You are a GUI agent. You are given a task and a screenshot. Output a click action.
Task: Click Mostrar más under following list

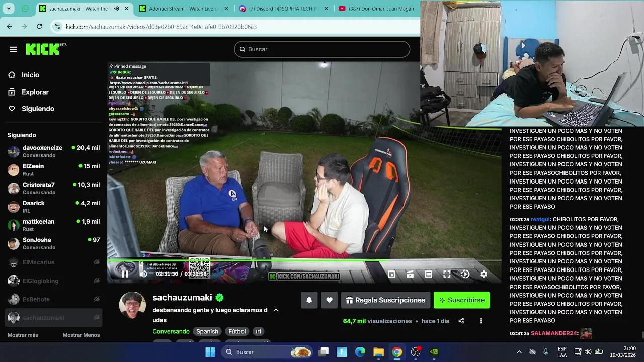point(23,335)
